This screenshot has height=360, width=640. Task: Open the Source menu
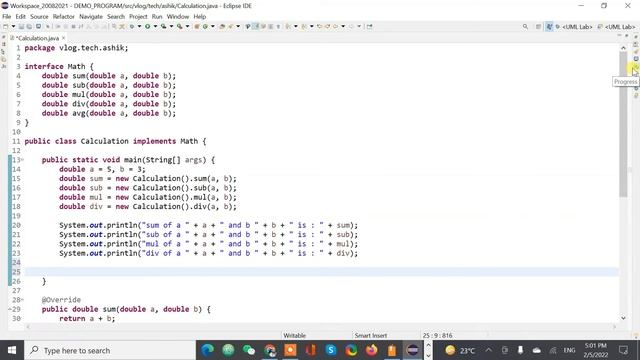tap(39, 17)
